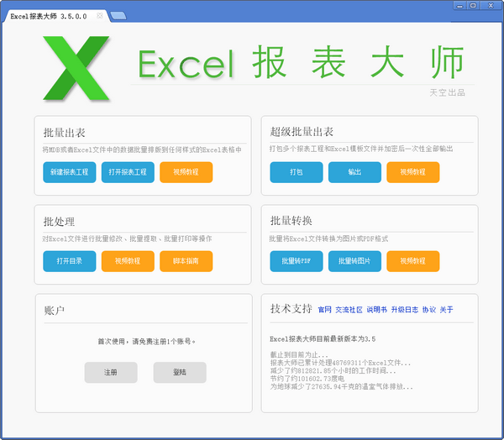Visit the 官网 link
This screenshot has width=504, height=440.
[324, 310]
